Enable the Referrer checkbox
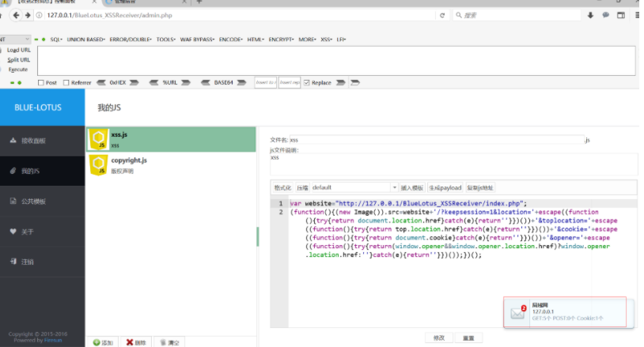This screenshot has height=347, width=644. tap(66, 83)
